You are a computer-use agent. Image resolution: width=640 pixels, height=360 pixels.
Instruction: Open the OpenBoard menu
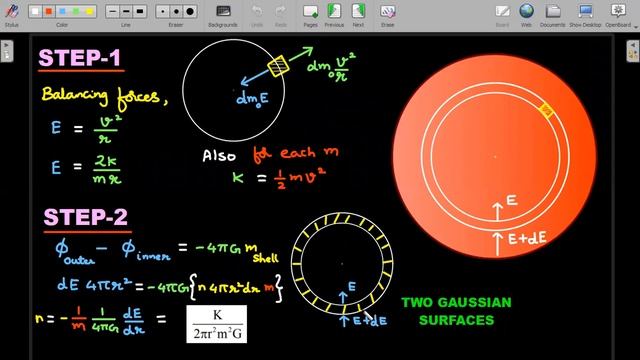pyautogui.click(x=618, y=16)
